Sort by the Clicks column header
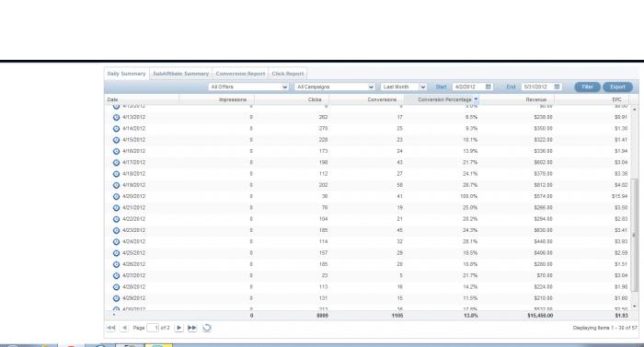This screenshot has width=644, height=347. (x=292, y=99)
